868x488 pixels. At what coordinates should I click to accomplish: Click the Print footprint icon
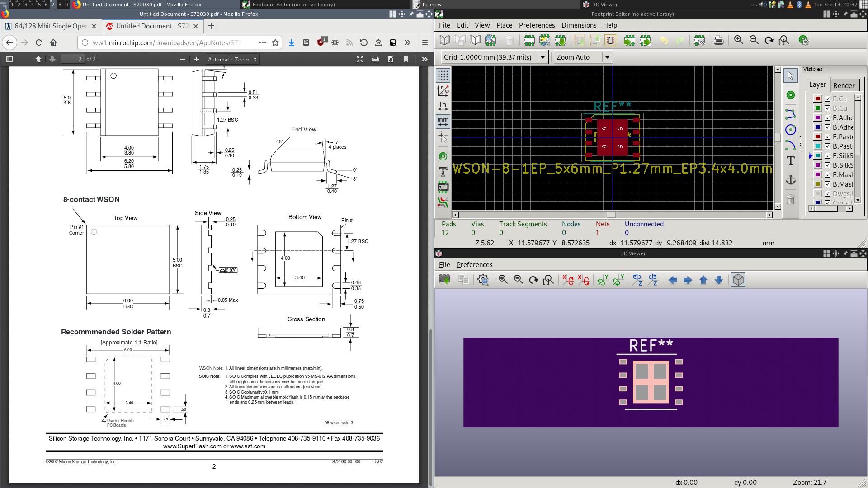[718, 41]
